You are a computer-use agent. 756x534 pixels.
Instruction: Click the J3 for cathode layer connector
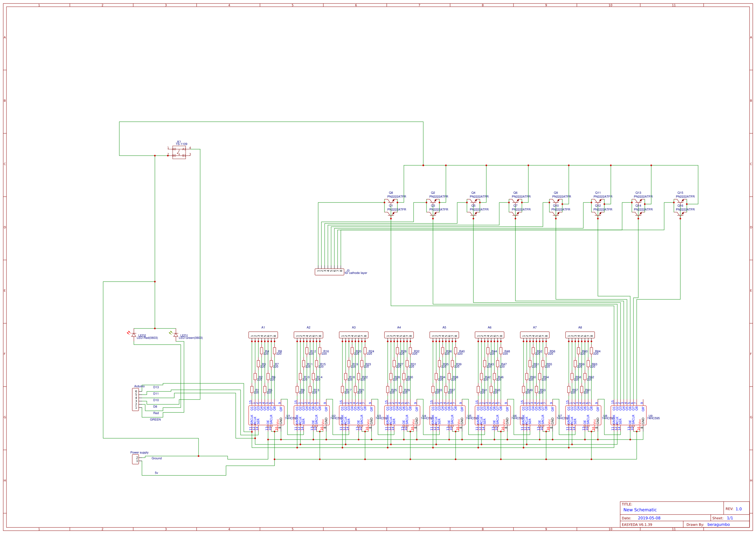pos(329,271)
